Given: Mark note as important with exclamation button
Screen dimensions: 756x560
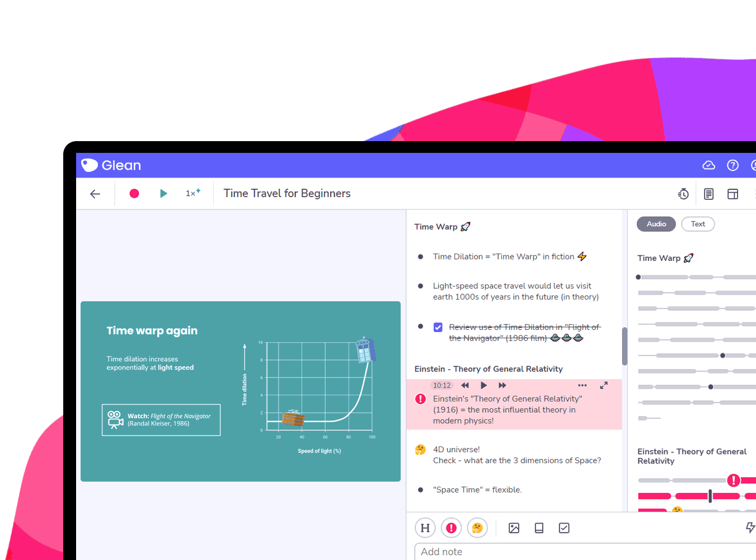Looking at the screenshot, I should pos(451,528).
